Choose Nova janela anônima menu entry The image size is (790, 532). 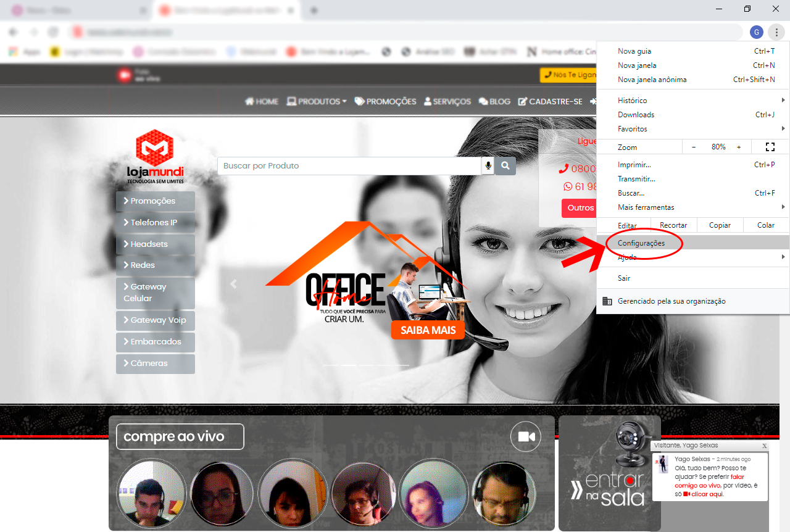(x=652, y=80)
